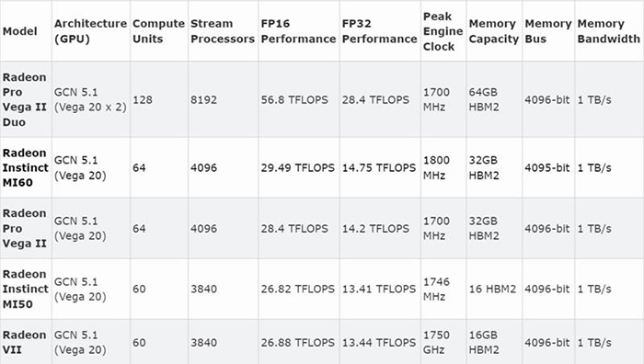Click the Radeon Pro Vega II Duo model name

click(24, 99)
